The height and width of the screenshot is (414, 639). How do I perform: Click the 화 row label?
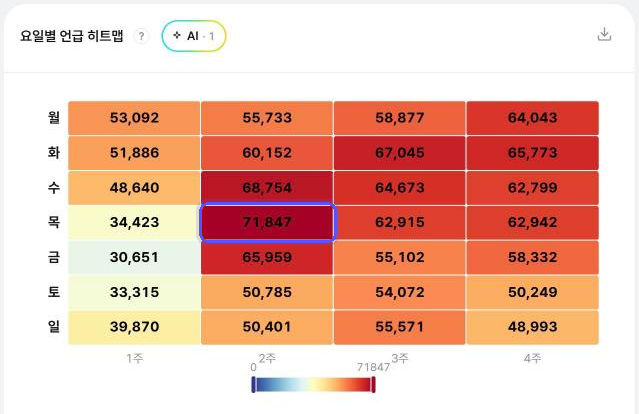point(54,153)
